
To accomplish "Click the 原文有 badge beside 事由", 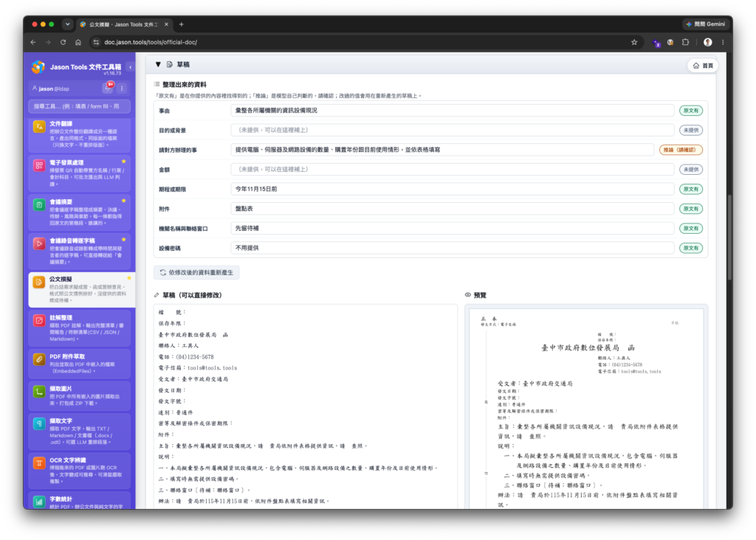I will pos(690,111).
